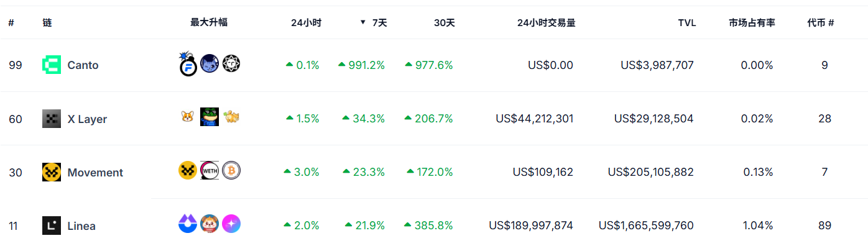This screenshot has width=868, height=251.
Task: Click the X Layer chain logo
Action: [52, 119]
